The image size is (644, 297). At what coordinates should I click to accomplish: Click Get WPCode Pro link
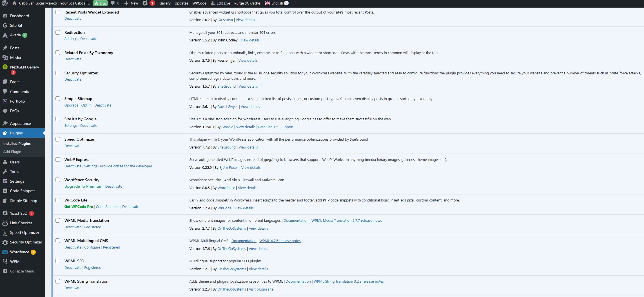point(79,207)
